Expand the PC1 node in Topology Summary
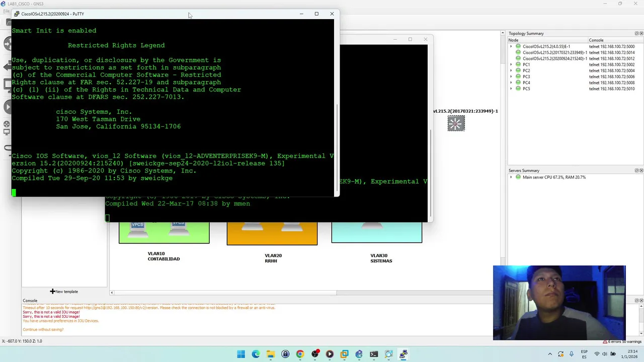 coord(511,64)
